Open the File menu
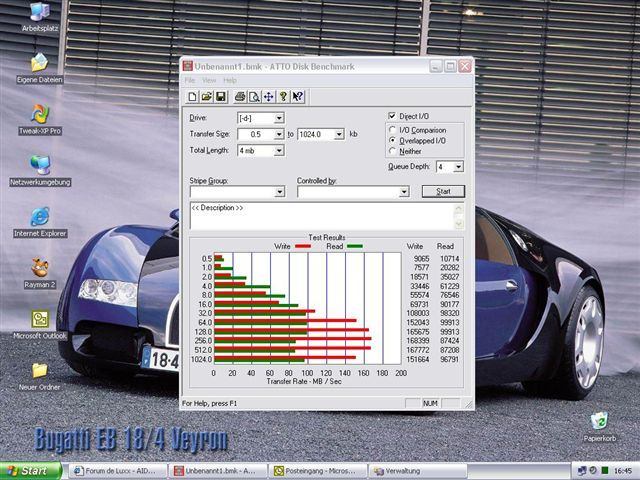The height and width of the screenshot is (480, 640). (190, 80)
